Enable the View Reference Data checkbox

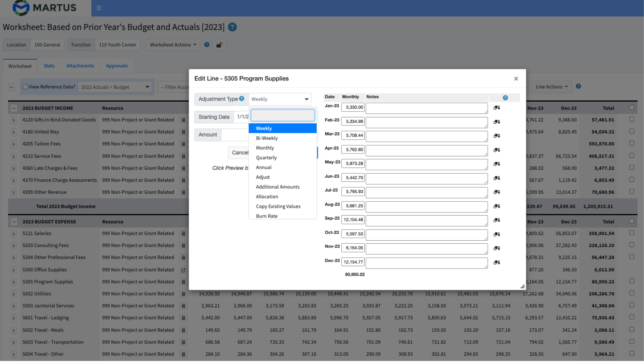(25, 86)
